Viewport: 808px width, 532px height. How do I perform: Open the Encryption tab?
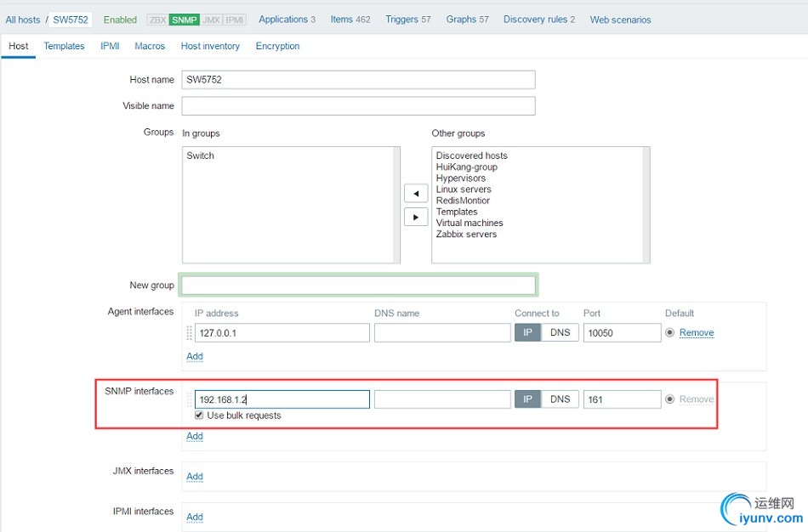pos(278,46)
